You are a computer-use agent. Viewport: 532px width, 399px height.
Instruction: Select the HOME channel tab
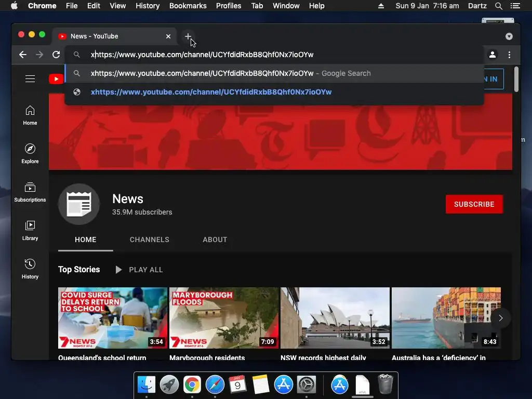click(86, 240)
